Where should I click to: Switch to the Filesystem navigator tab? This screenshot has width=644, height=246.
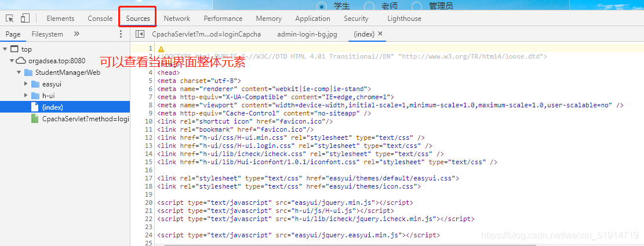pos(47,34)
